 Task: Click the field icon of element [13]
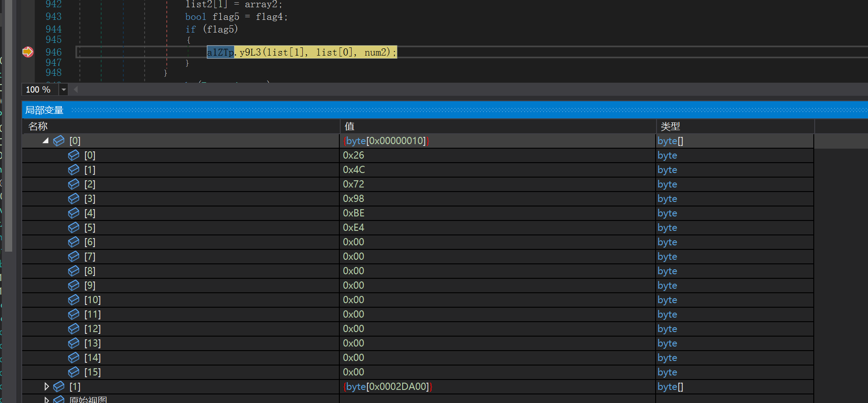[x=74, y=343]
